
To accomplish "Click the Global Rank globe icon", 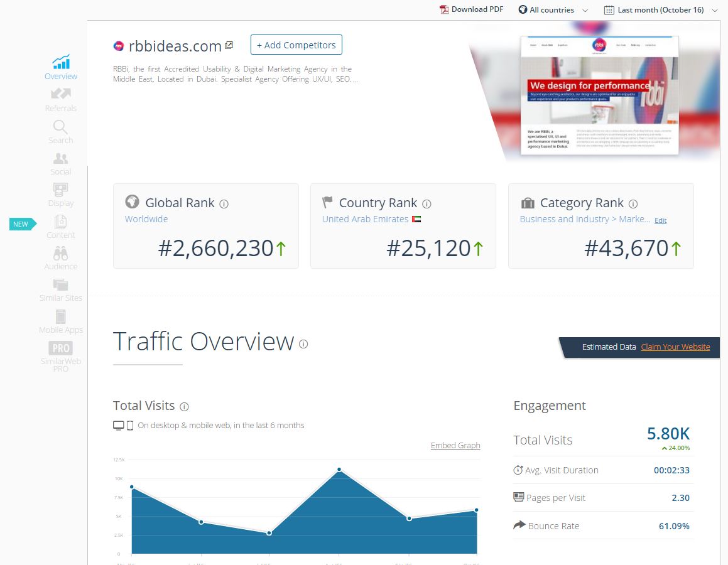I will tap(133, 202).
